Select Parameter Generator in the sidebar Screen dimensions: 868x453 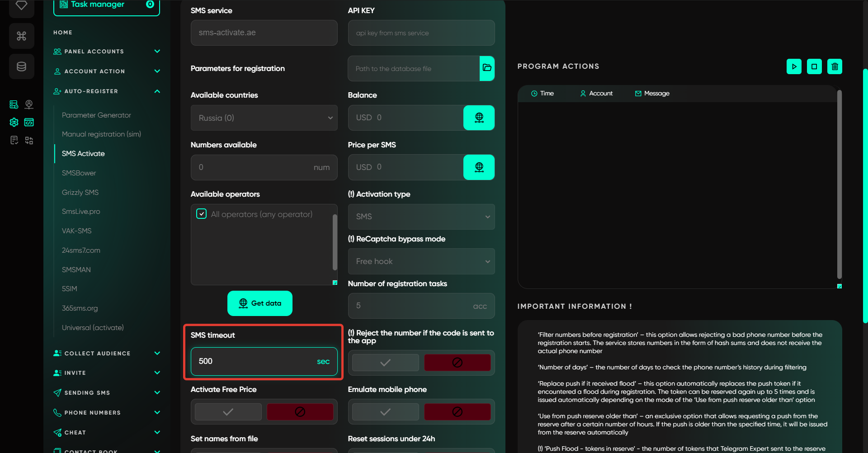[x=96, y=115]
